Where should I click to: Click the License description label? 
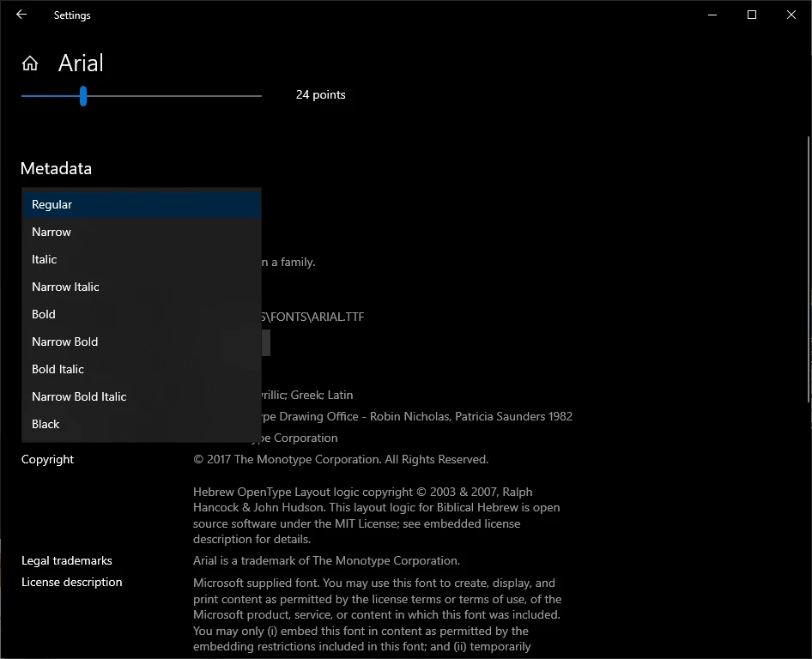click(72, 582)
